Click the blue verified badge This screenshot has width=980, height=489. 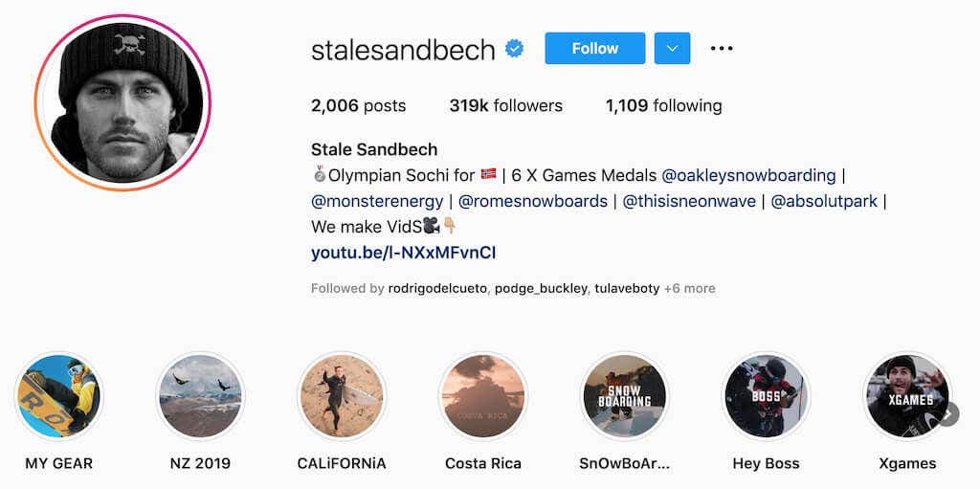tap(515, 50)
